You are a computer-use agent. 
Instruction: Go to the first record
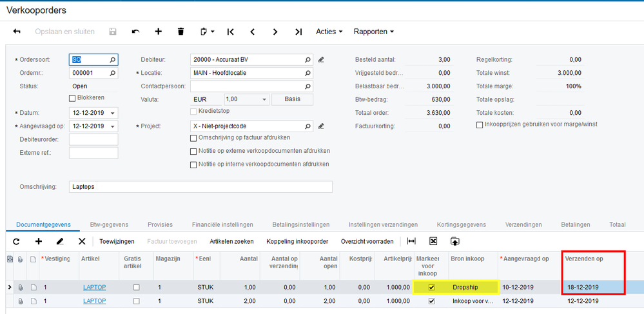[x=230, y=32]
